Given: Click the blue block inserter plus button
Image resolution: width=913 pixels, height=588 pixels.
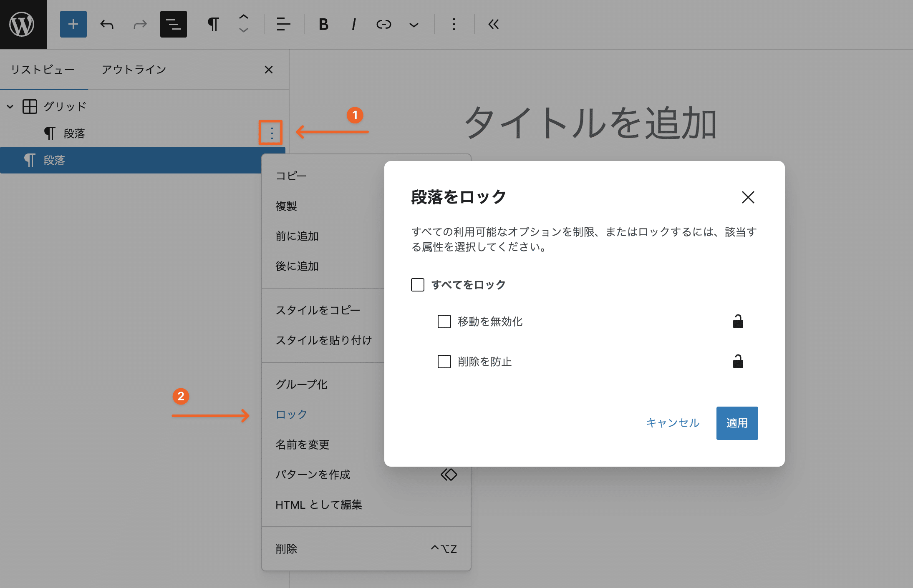Looking at the screenshot, I should coord(73,24).
